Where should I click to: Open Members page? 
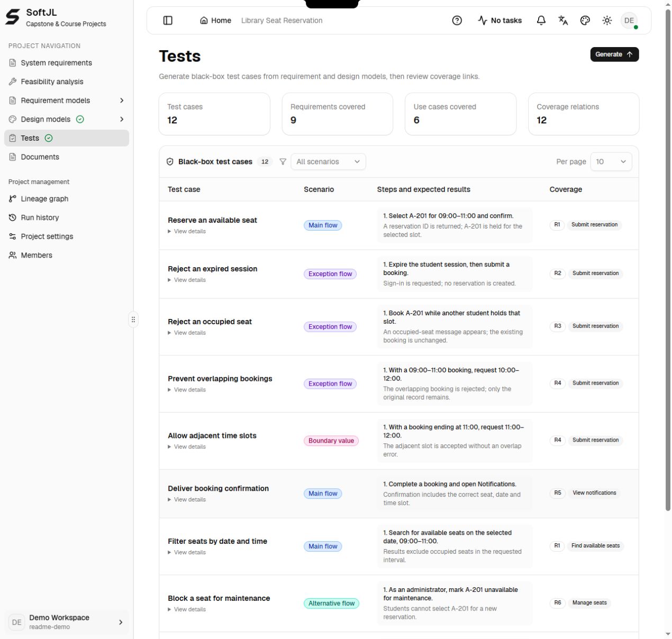pos(67,255)
